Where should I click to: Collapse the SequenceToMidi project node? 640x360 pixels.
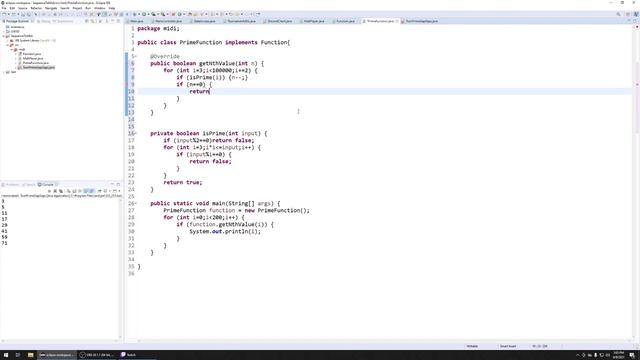point(4,36)
